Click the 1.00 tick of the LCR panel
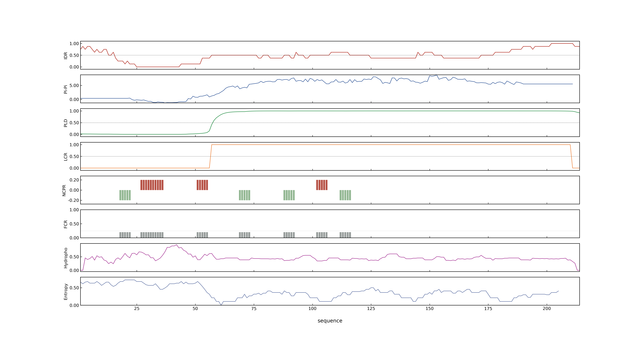Viewport: 644px width, 343px height. point(74,145)
